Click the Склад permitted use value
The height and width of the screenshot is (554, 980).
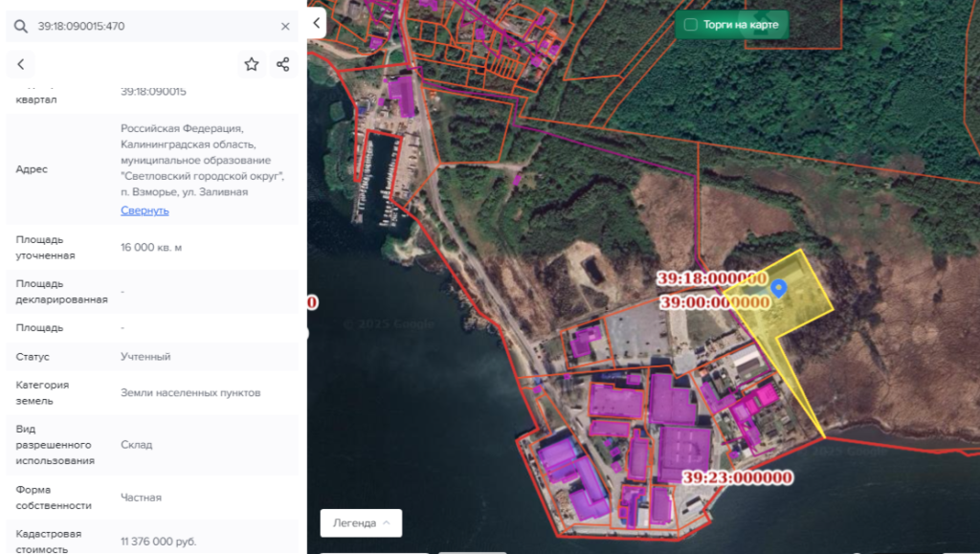pyautogui.click(x=136, y=445)
